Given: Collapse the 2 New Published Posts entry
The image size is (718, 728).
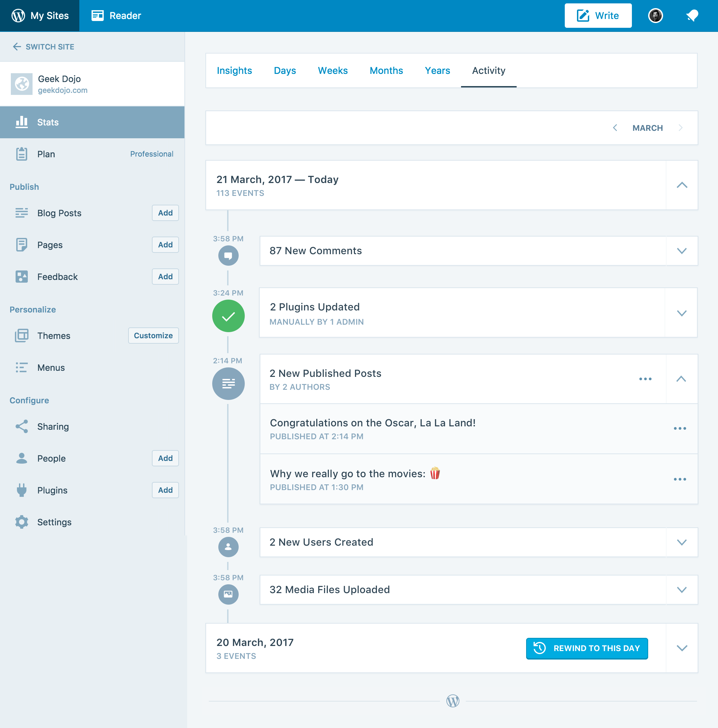Looking at the screenshot, I should point(681,379).
